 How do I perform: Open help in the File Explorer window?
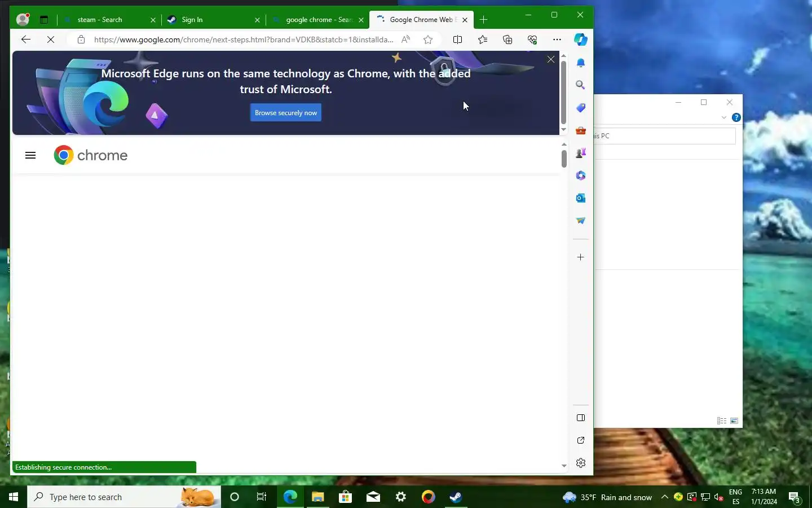click(x=736, y=117)
